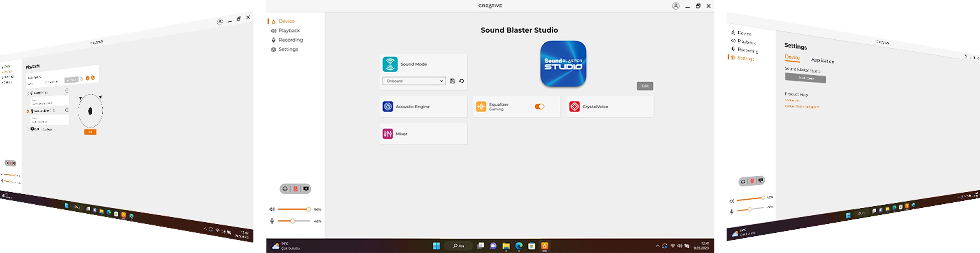This screenshot has width=980, height=253.
Task: Open the orange Equalizer icon
Action: (x=481, y=107)
